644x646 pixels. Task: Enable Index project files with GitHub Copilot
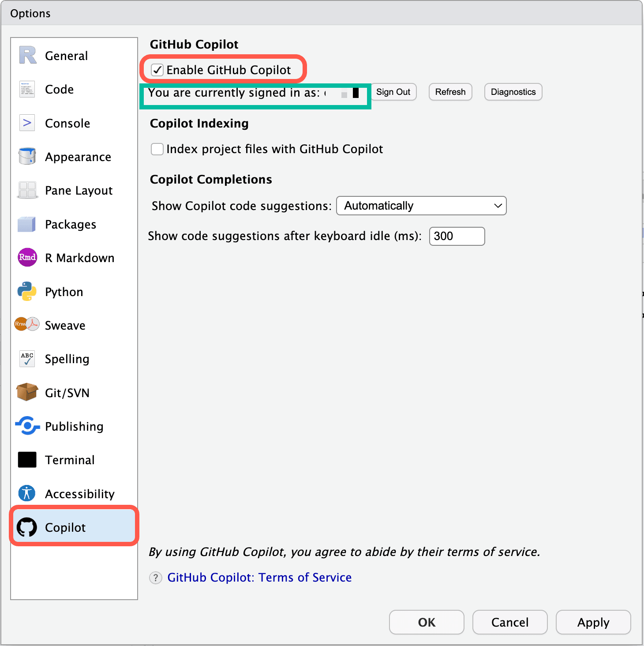(x=157, y=149)
